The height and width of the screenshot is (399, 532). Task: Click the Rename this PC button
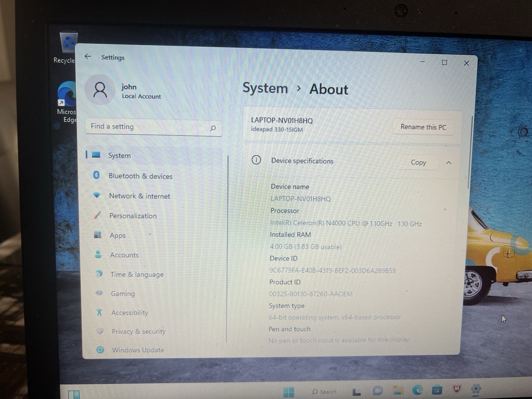tap(423, 127)
